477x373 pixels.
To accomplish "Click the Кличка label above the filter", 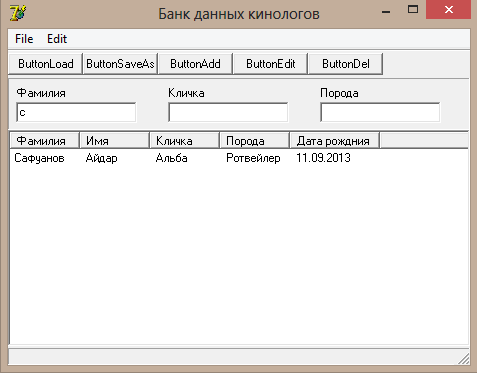I will (186, 93).
